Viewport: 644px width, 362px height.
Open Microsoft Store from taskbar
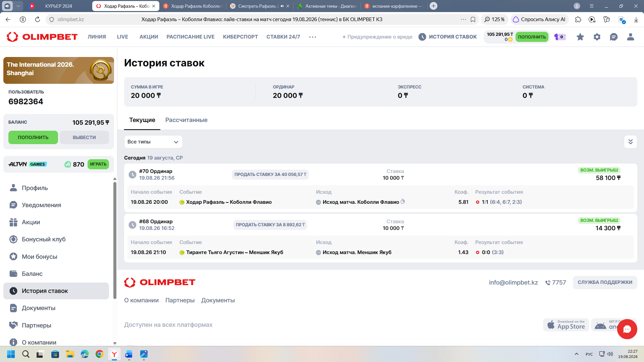55,354
